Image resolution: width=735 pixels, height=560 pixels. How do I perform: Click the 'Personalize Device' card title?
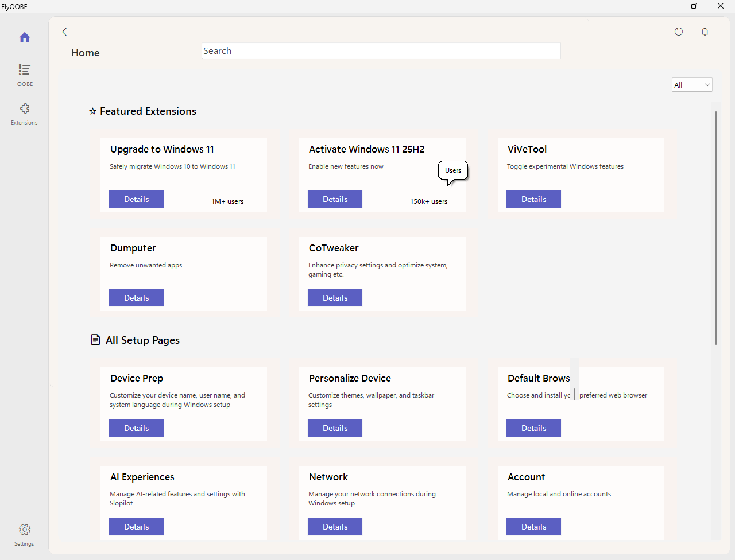pyautogui.click(x=350, y=378)
